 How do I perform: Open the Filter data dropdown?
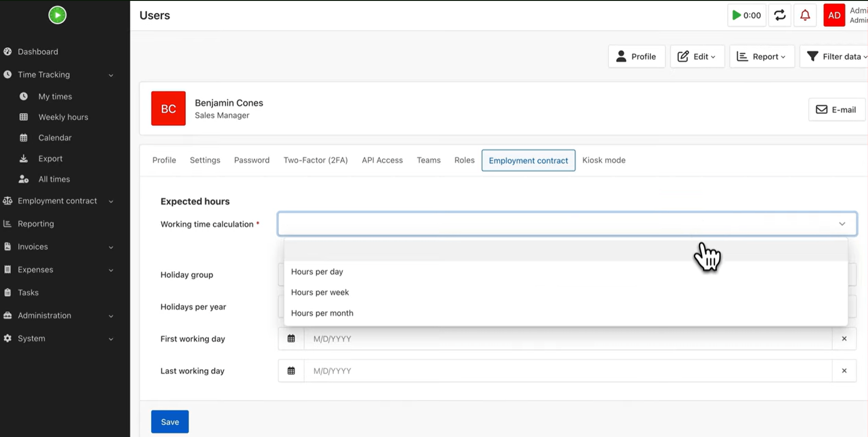[835, 56]
